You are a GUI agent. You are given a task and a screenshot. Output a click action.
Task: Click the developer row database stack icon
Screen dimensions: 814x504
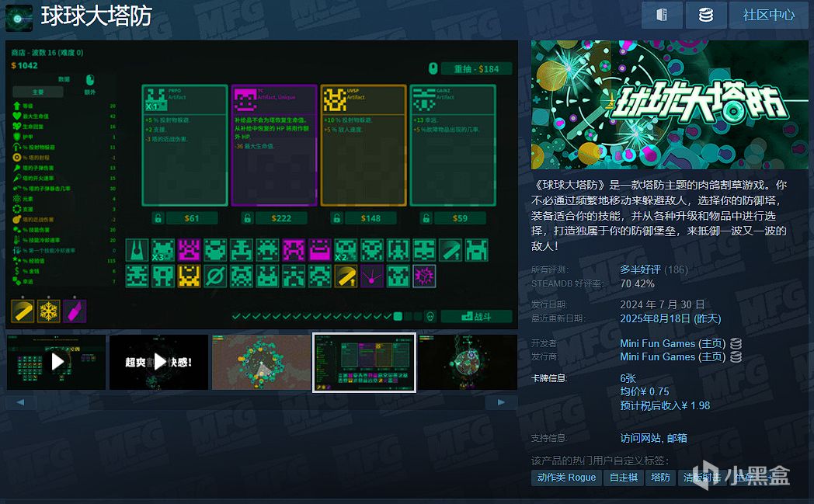pyautogui.click(x=736, y=343)
